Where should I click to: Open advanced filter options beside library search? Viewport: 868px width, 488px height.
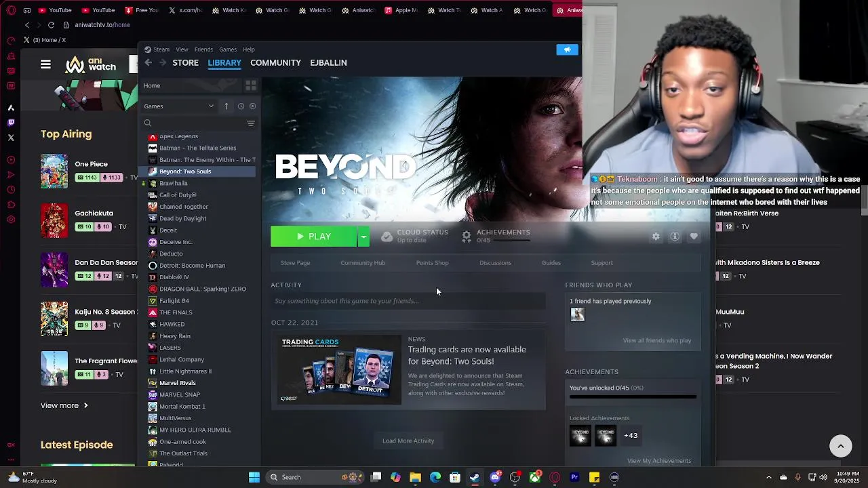(x=251, y=123)
